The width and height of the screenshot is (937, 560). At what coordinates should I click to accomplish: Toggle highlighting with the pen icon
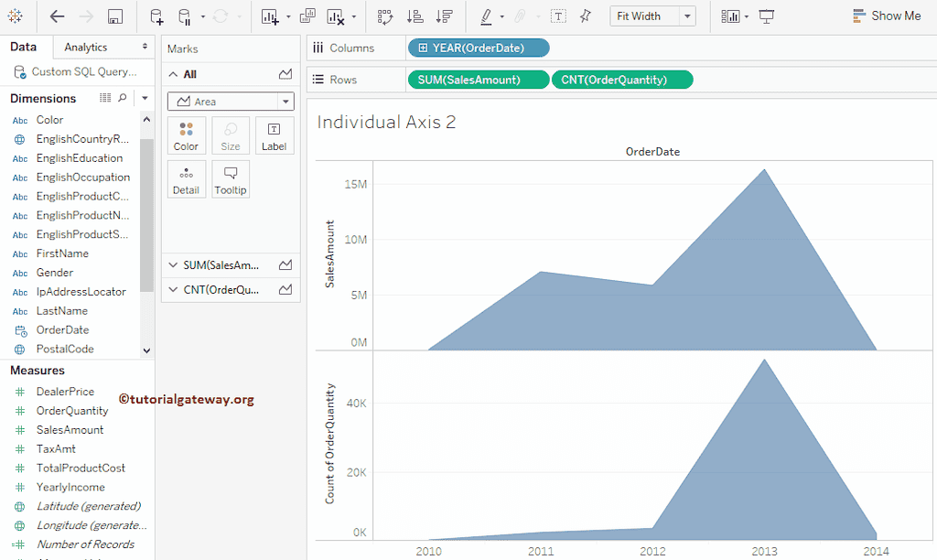[x=488, y=16]
